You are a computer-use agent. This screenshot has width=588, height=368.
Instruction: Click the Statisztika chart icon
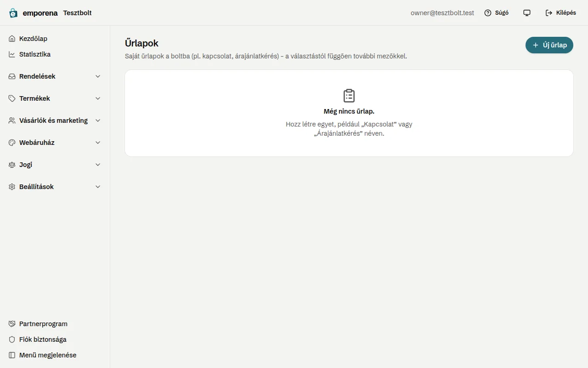click(x=12, y=54)
